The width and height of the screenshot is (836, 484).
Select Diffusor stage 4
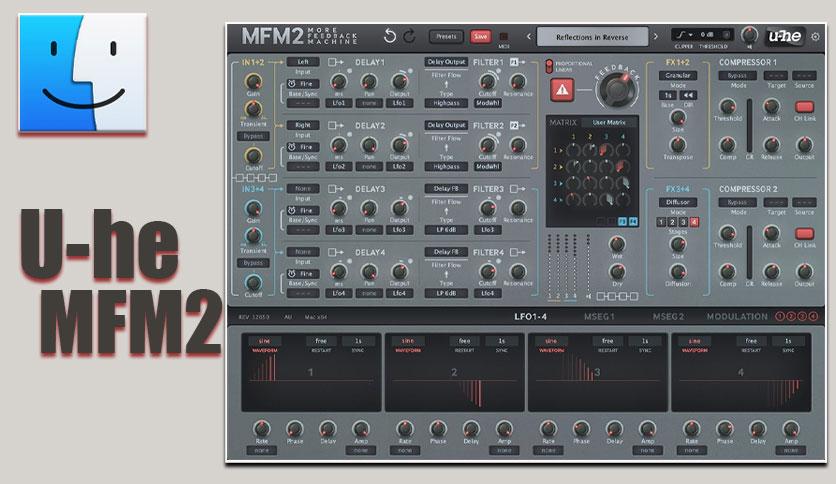click(x=694, y=222)
